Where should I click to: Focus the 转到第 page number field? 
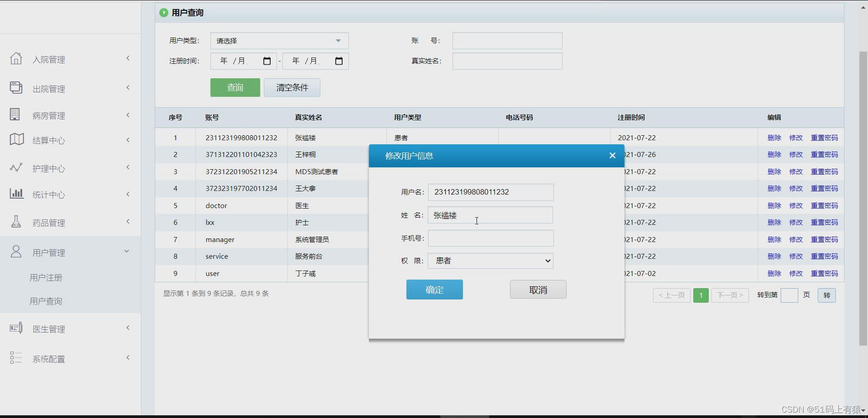pos(789,295)
